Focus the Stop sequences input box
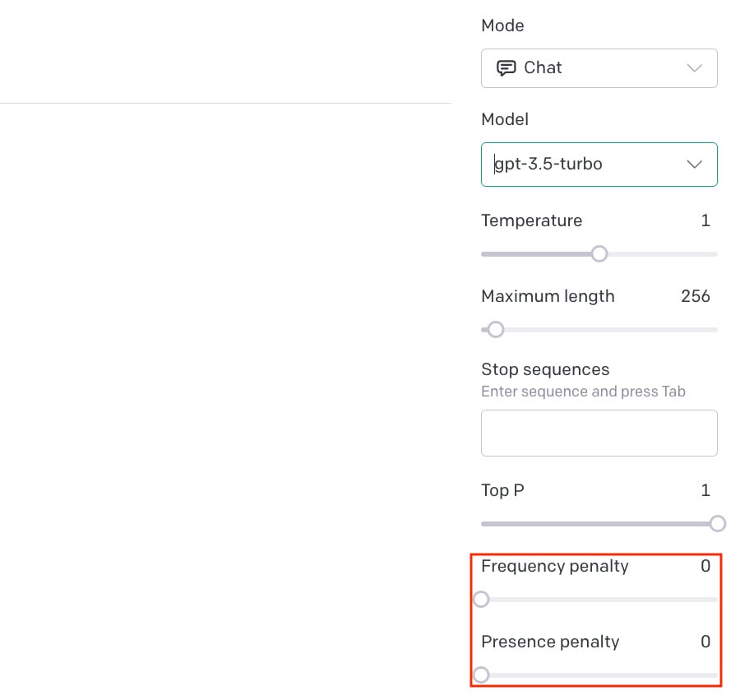Screen dimensions: 740x700 [x=599, y=433]
